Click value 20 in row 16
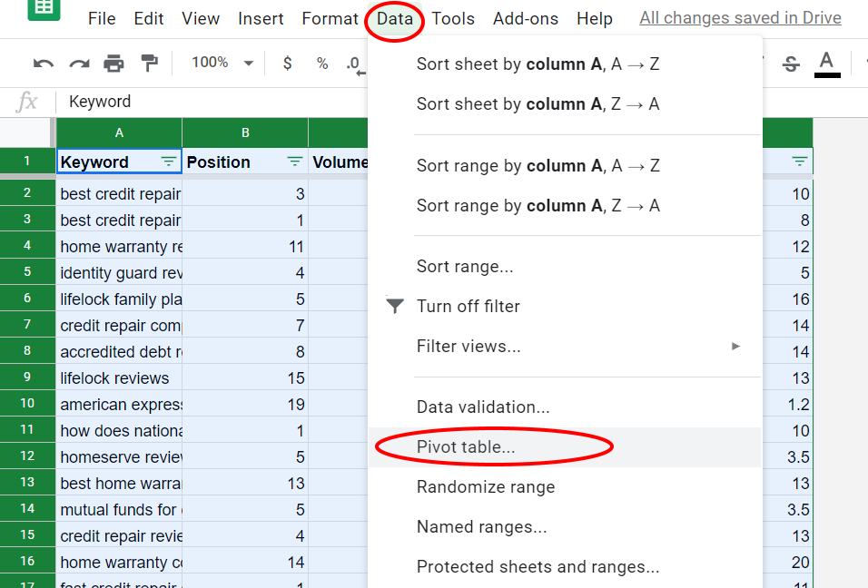The width and height of the screenshot is (868, 588). coord(788,562)
